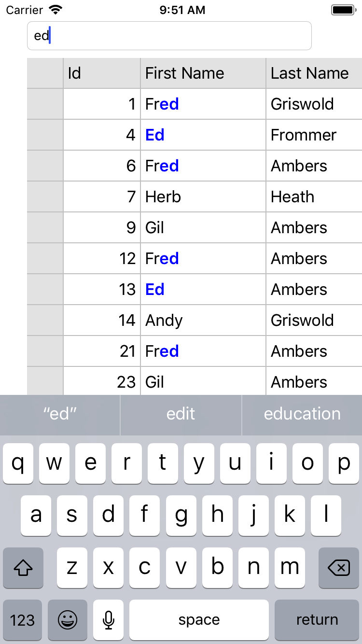Tap the row header for Id 1

pyautogui.click(x=45, y=104)
